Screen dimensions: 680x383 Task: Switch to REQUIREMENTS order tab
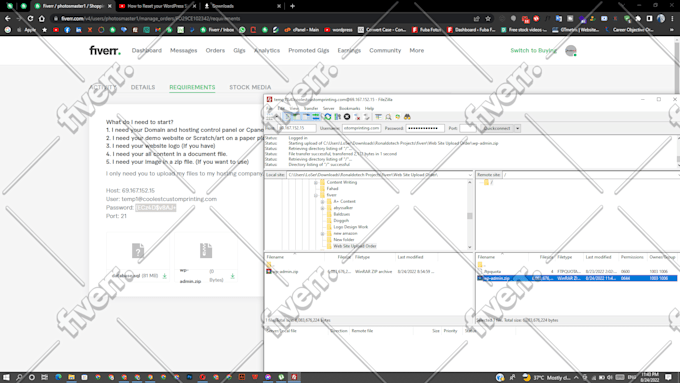click(x=192, y=87)
